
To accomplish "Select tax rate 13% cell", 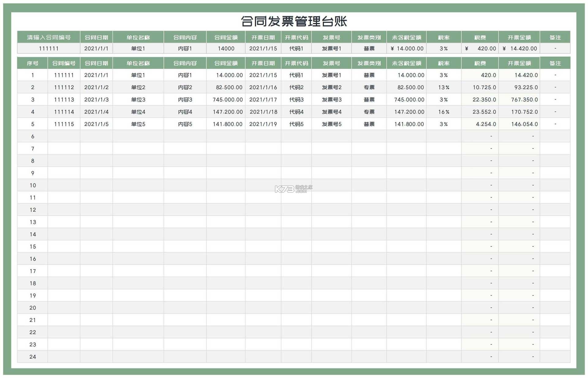I will click(444, 87).
